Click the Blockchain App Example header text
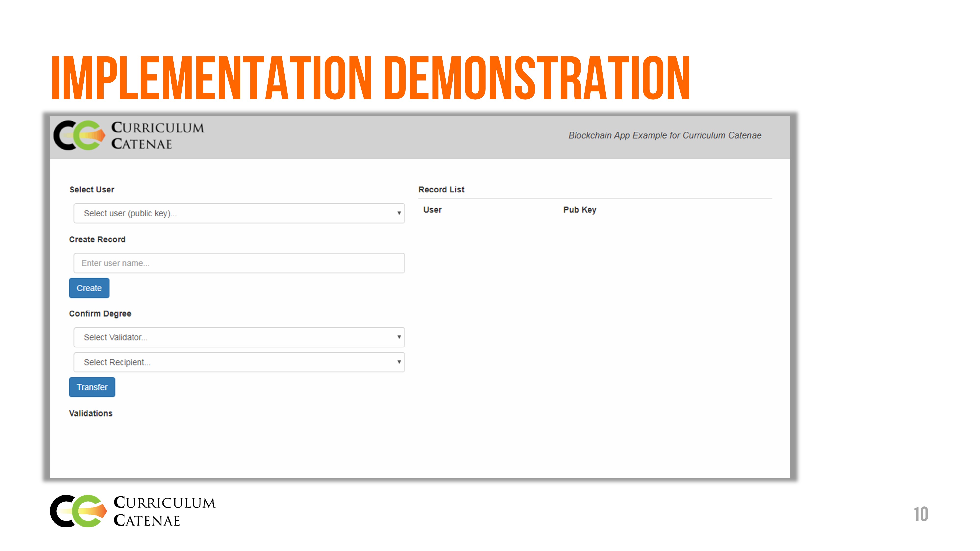Image resolution: width=980 pixels, height=551 pixels. (665, 135)
